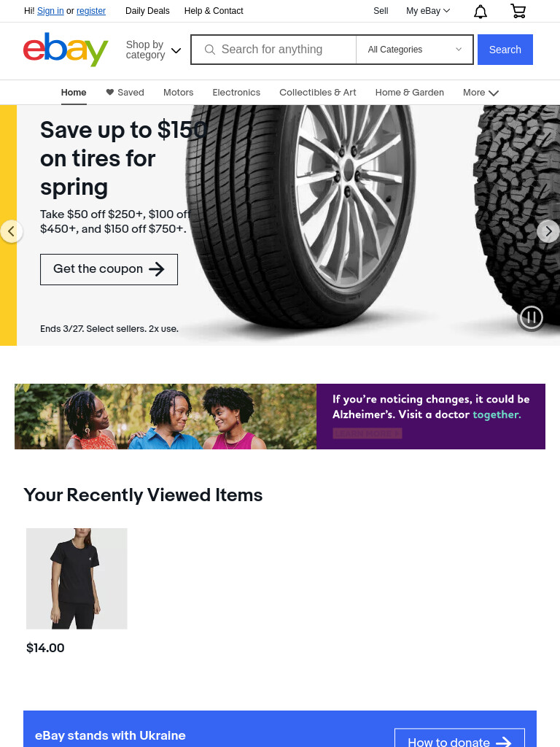Screen dimensions: 560x747
Task: Expand the More navigation menu
Action: coord(481,93)
